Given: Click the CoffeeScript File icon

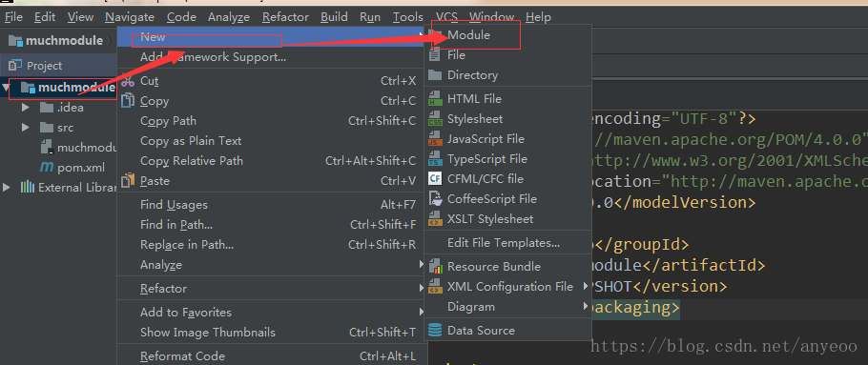Looking at the screenshot, I should tap(436, 198).
